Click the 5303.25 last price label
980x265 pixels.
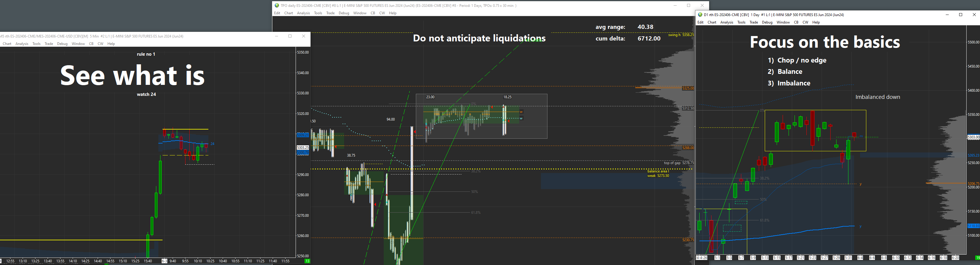pyautogui.click(x=303, y=147)
